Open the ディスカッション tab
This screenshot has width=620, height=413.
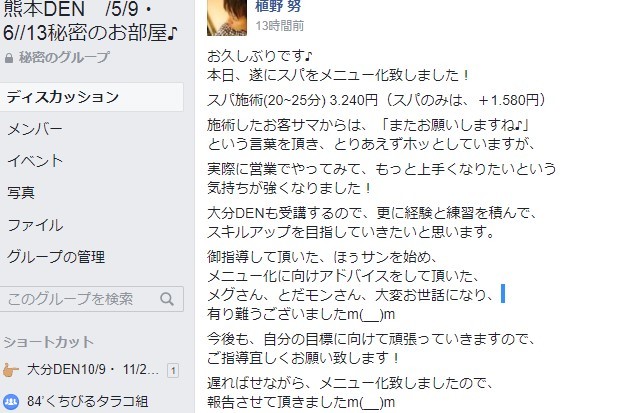pos(92,97)
